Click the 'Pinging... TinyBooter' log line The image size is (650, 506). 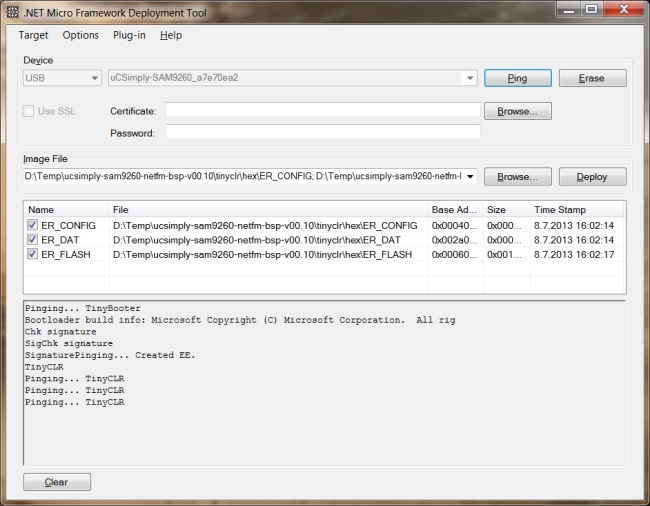point(82,308)
